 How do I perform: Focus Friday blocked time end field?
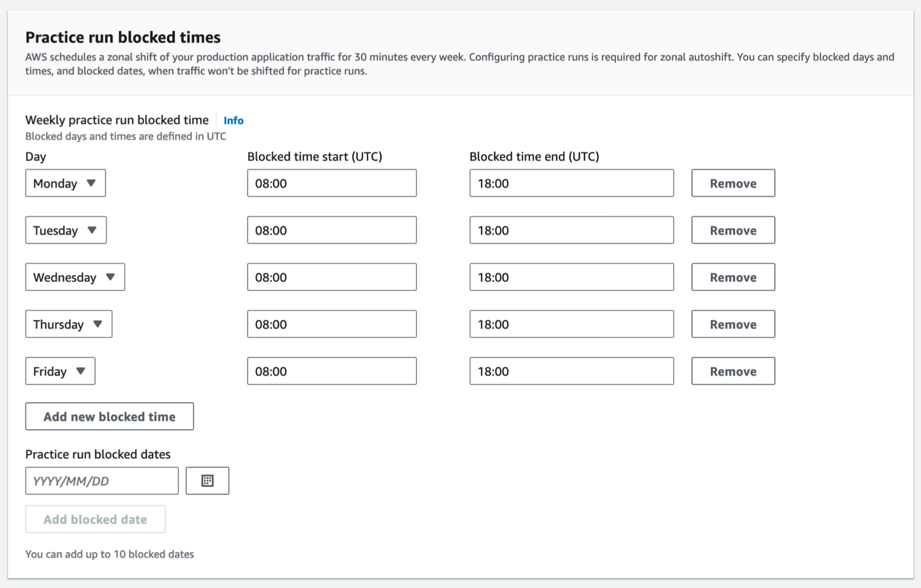572,371
